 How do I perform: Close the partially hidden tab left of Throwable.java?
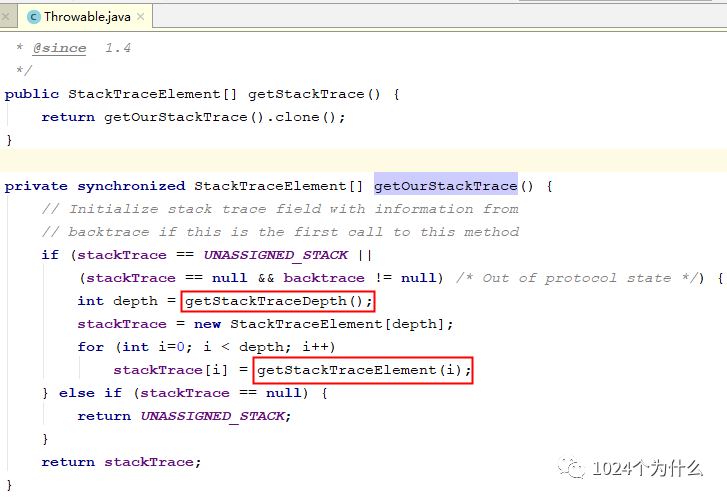5,17
